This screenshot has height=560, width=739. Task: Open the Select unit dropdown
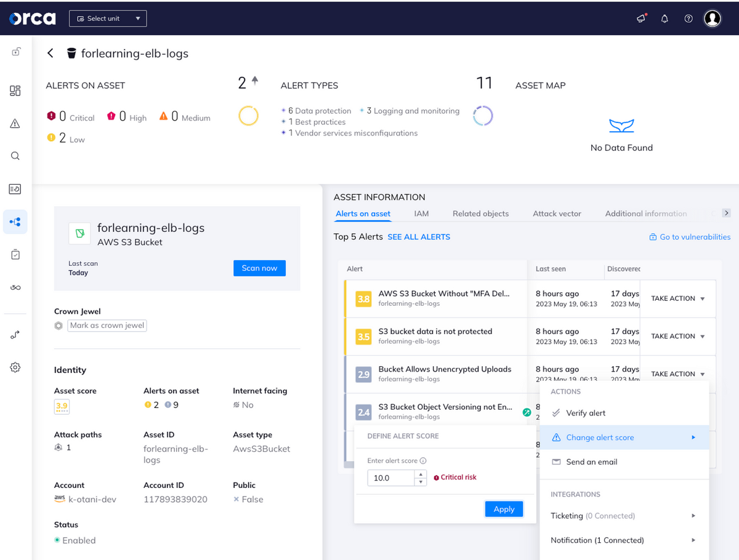pyautogui.click(x=108, y=18)
